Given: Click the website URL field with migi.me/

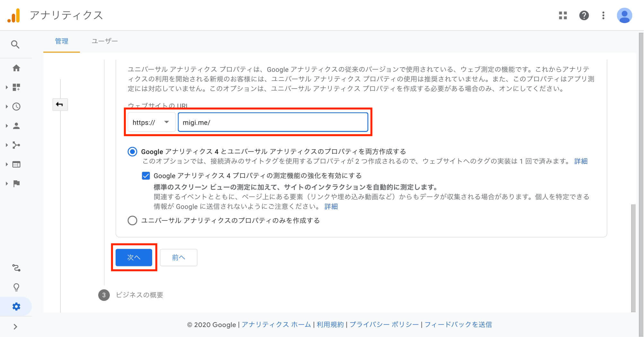Looking at the screenshot, I should [273, 122].
